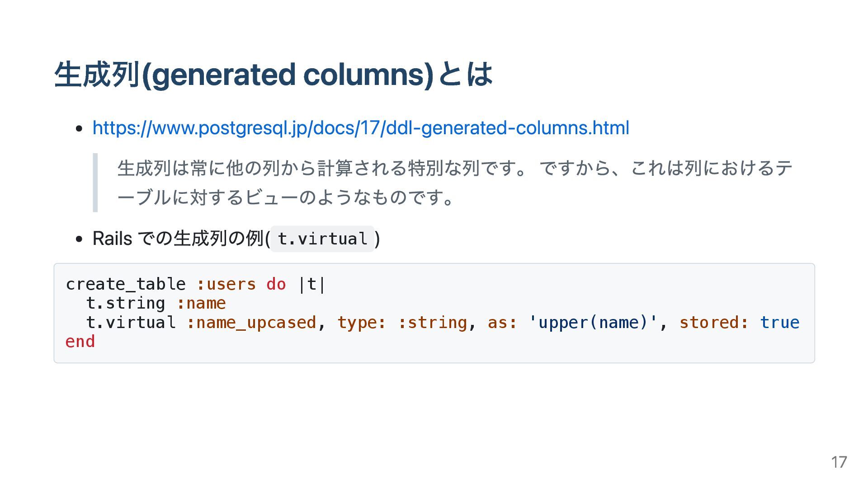Click the create_table keyword in code
Viewport: 868px width, 488px height.
click(126, 284)
